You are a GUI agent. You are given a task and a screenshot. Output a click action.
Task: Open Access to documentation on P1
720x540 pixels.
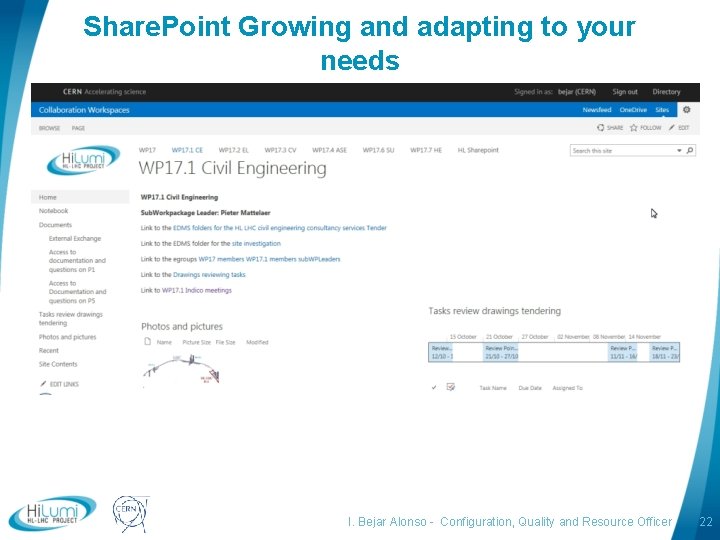pyautogui.click(x=77, y=260)
